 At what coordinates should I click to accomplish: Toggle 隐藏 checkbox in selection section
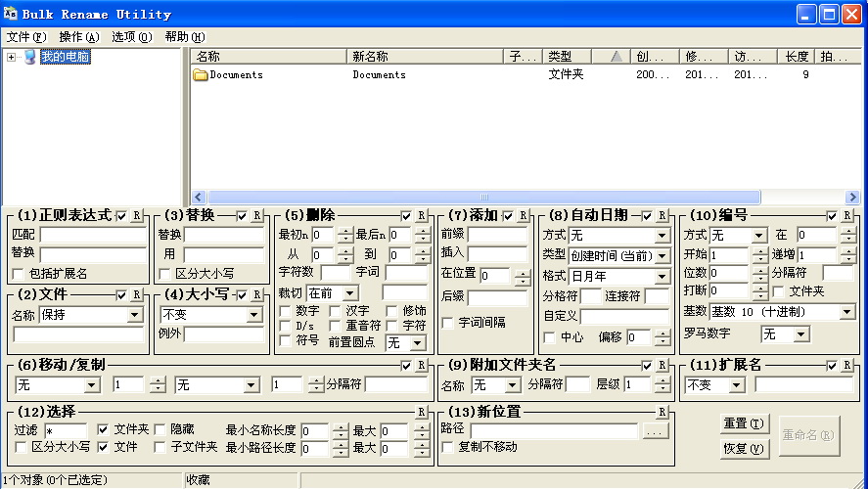[160, 429]
